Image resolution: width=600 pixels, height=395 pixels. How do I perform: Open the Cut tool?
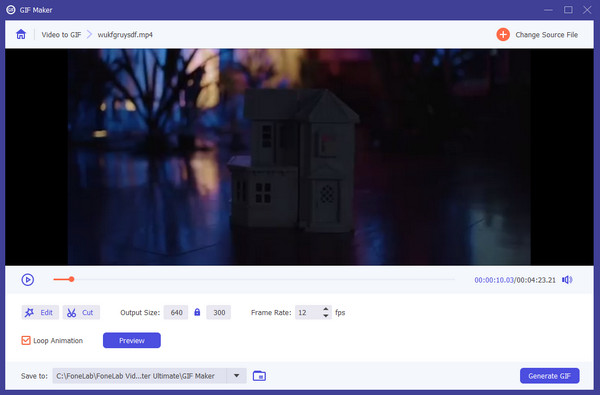click(81, 312)
